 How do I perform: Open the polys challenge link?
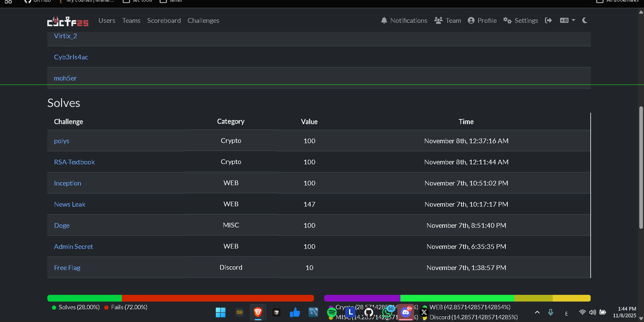coord(62,141)
